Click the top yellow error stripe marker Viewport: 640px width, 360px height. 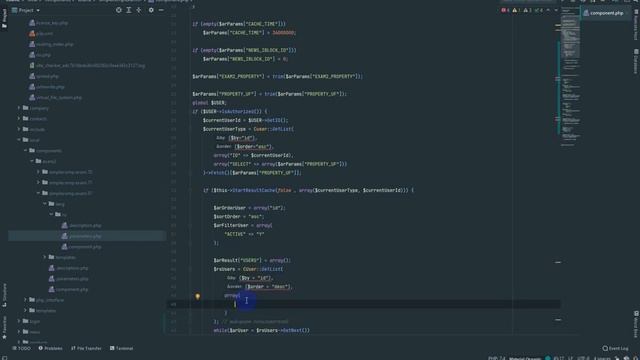[558, 25]
